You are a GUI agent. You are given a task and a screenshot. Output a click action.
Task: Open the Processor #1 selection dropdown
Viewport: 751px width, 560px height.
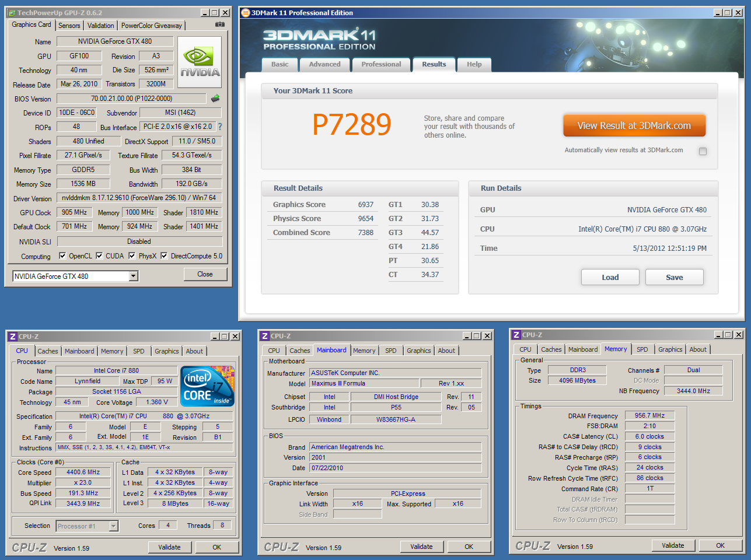[x=114, y=526]
